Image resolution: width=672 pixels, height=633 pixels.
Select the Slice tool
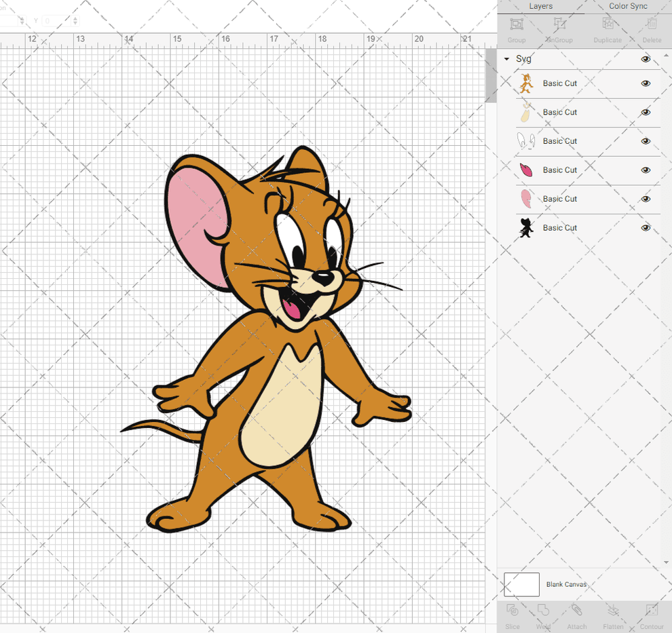pos(512,615)
